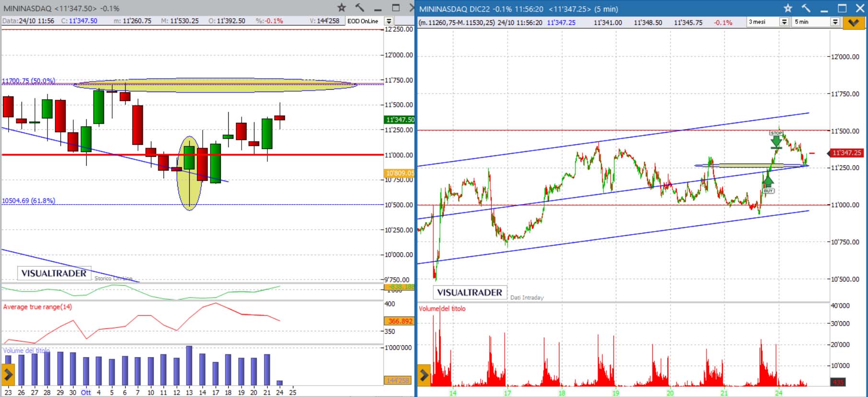Click the Ott month label on the date axis
The image size is (868, 397).
[86, 392]
